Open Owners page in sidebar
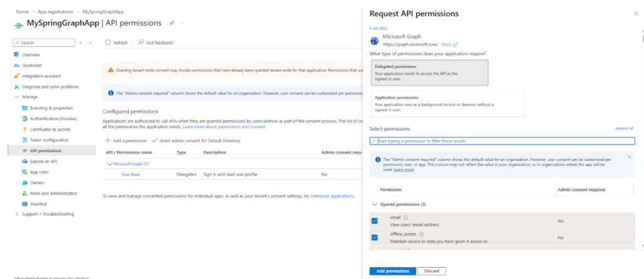This screenshot has height=279, width=644. 37,183
